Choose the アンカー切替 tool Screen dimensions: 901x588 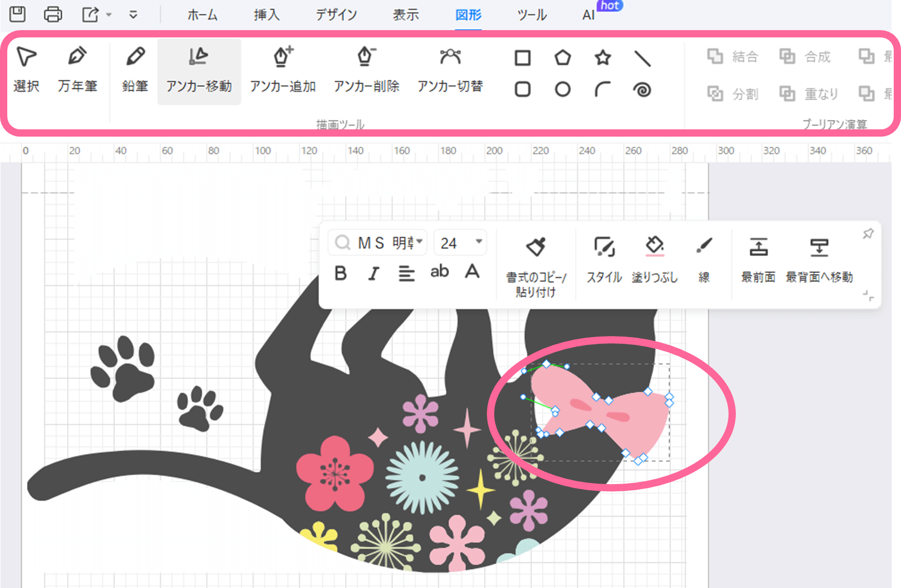tap(450, 69)
